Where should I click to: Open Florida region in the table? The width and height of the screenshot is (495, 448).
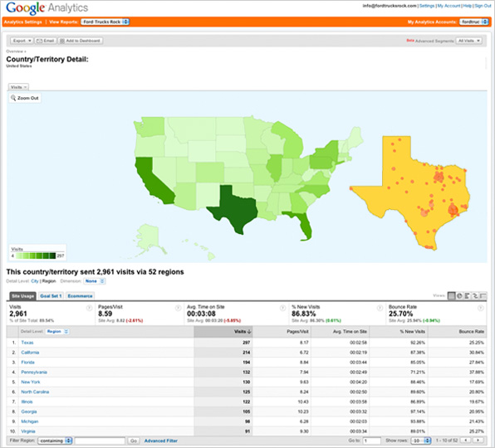tap(27, 363)
